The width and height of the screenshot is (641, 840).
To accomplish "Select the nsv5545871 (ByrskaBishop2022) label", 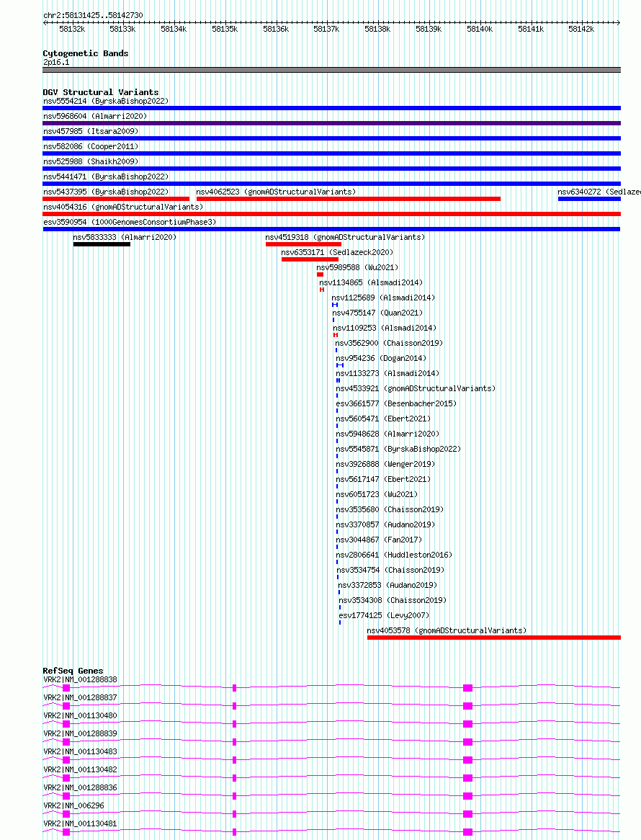I will 398,449.
